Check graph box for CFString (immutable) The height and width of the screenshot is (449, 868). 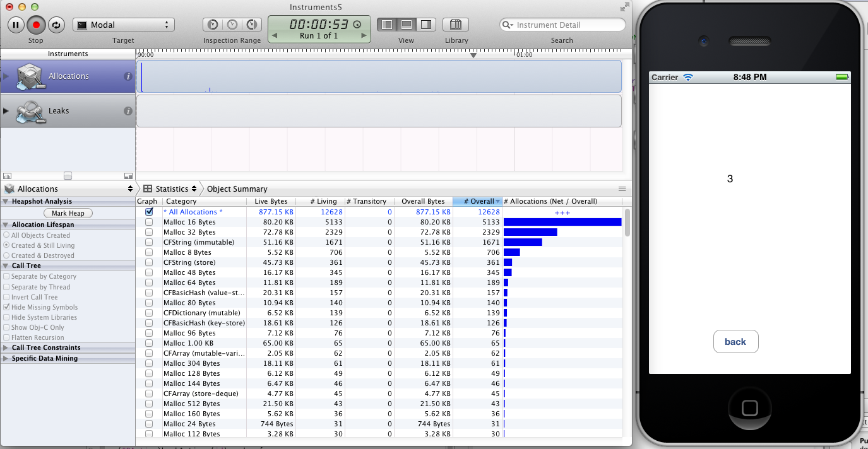[x=149, y=242]
